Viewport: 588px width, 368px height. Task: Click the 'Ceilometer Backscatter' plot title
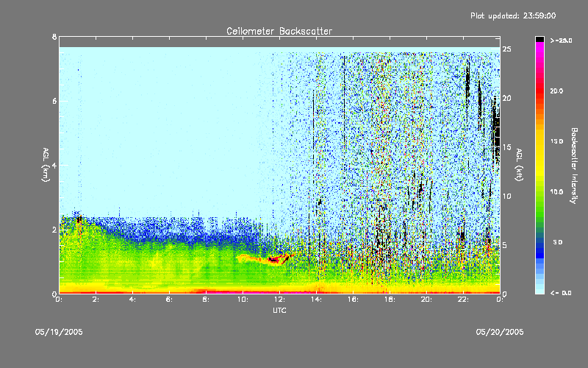coord(279,31)
